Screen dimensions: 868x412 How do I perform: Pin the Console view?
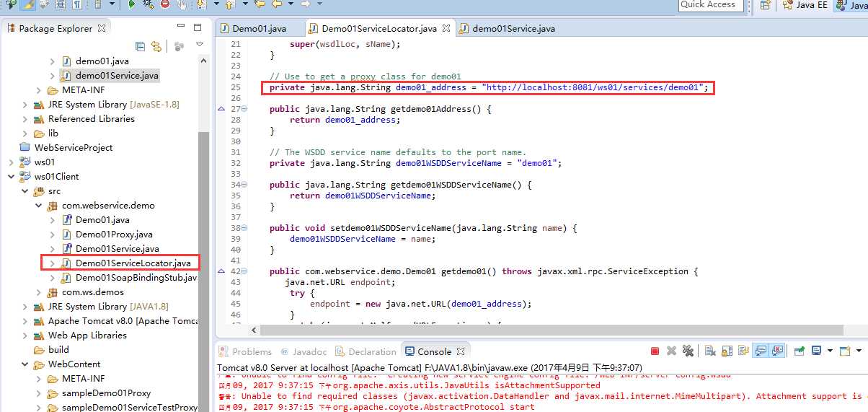click(799, 351)
